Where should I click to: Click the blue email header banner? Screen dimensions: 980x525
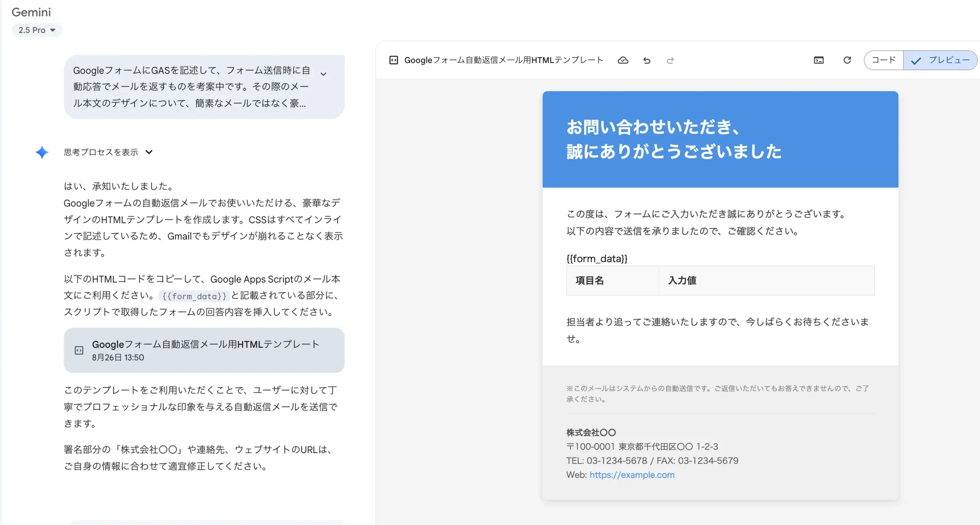[x=720, y=139]
